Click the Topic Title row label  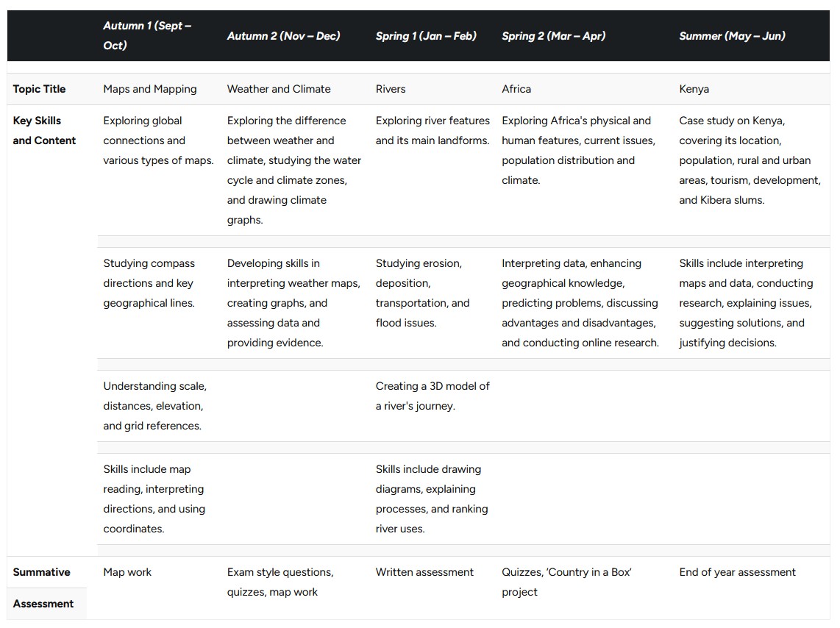39,89
